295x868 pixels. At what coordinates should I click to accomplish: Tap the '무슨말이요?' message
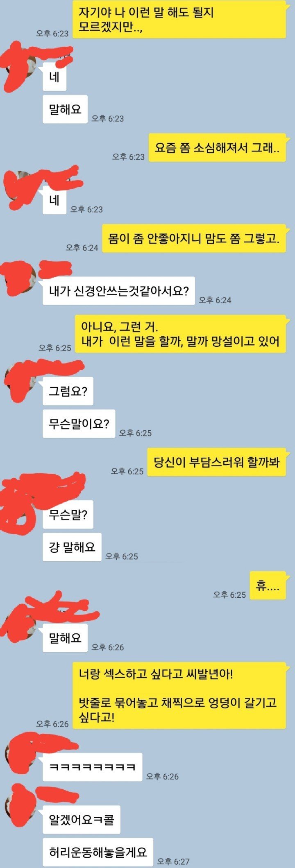79,424
